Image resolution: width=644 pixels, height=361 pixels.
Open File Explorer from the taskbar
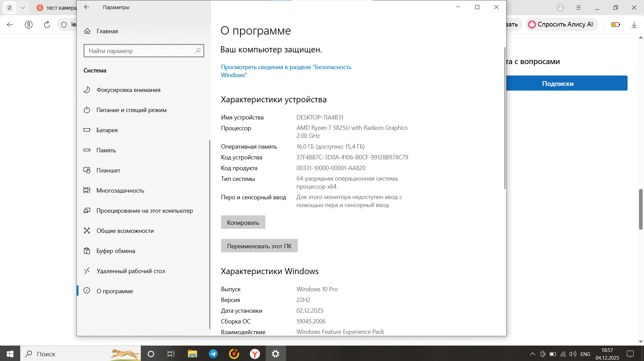[x=192, y=354]
